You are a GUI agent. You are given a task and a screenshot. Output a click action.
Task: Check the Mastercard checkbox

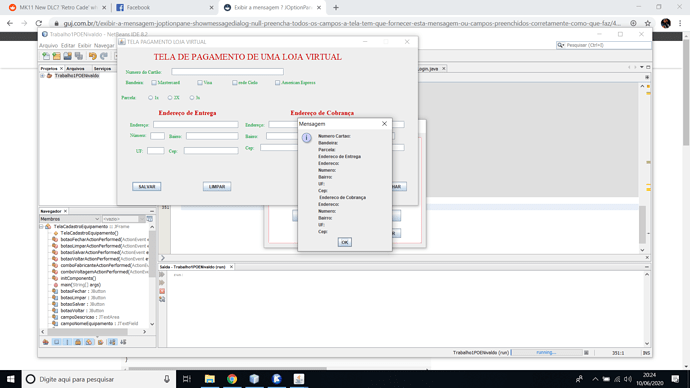click(154, 83)
